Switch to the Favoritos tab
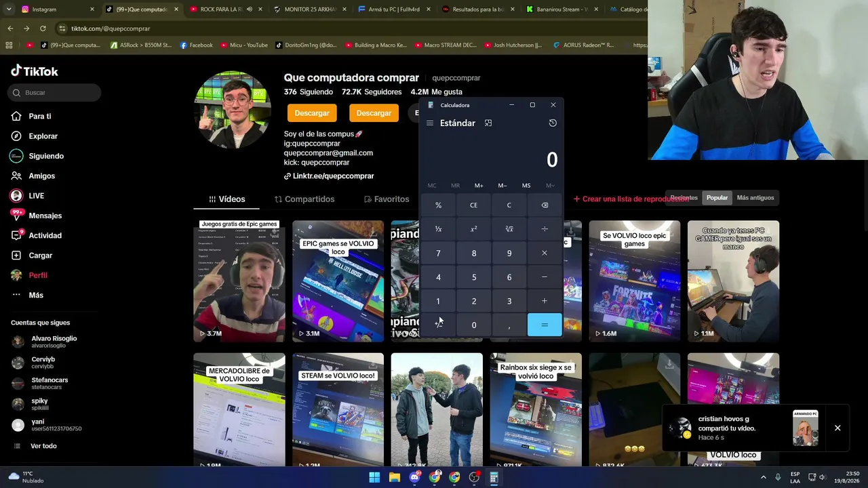The width and height of the screenshot is (868, 488). click(387, 199)
